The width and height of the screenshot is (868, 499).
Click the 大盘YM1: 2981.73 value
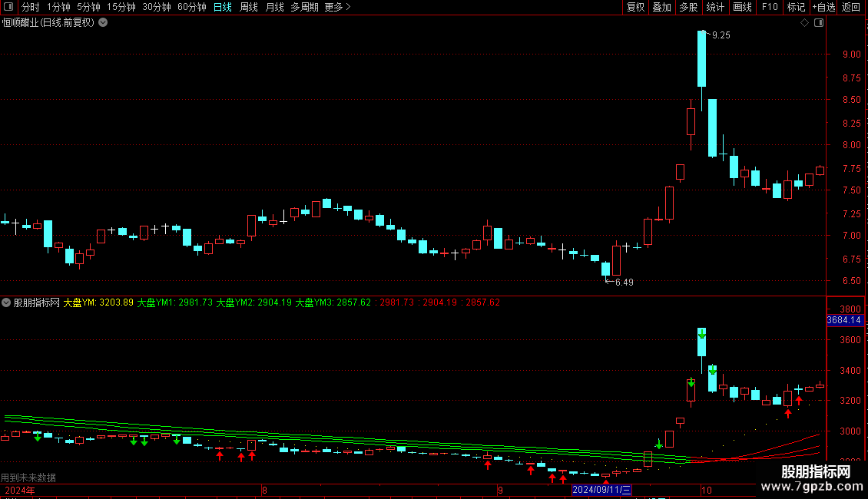click(175, 302)
